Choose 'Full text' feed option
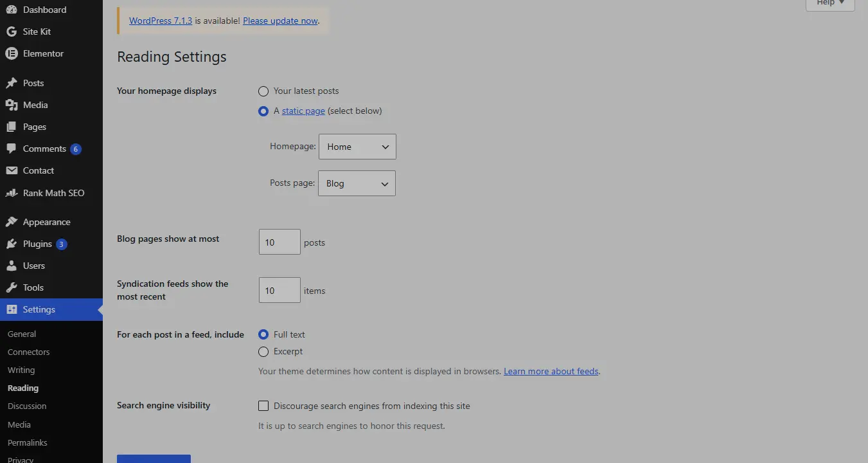This screenshot has height=463, width=868. 263,334
